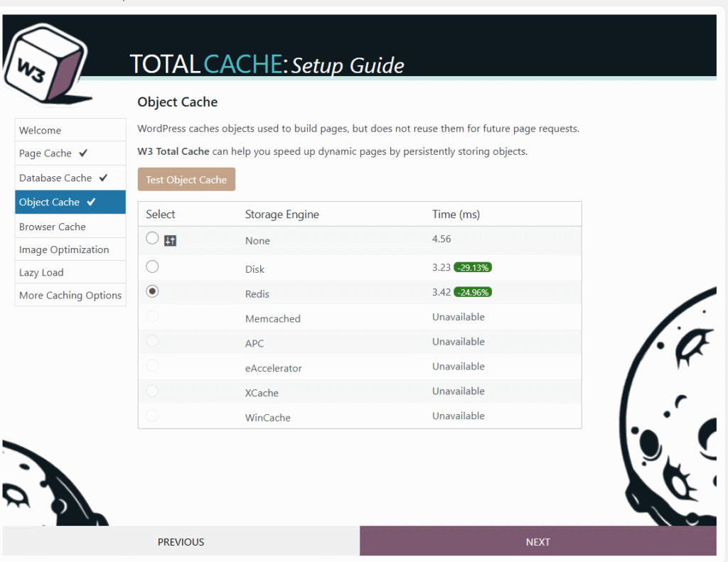This screenshot has width=728, height=562.
Task: Select the None storage engine radio button
Action: coord(152,238)
